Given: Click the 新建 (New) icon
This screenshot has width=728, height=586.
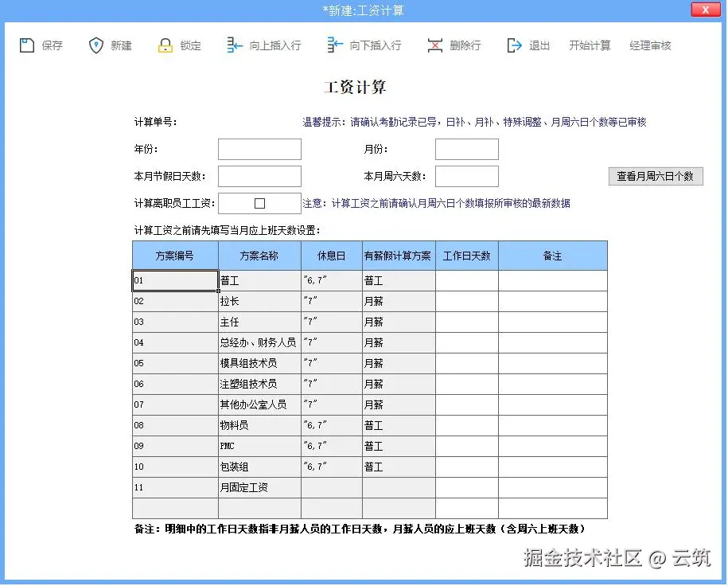Looking at the screenshot, I should click(x=95, y=45).
